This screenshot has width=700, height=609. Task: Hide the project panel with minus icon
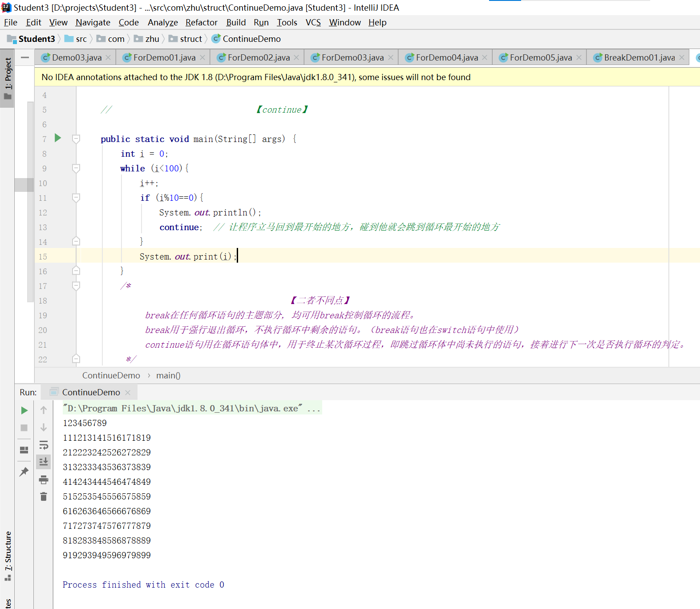[25, 57]
